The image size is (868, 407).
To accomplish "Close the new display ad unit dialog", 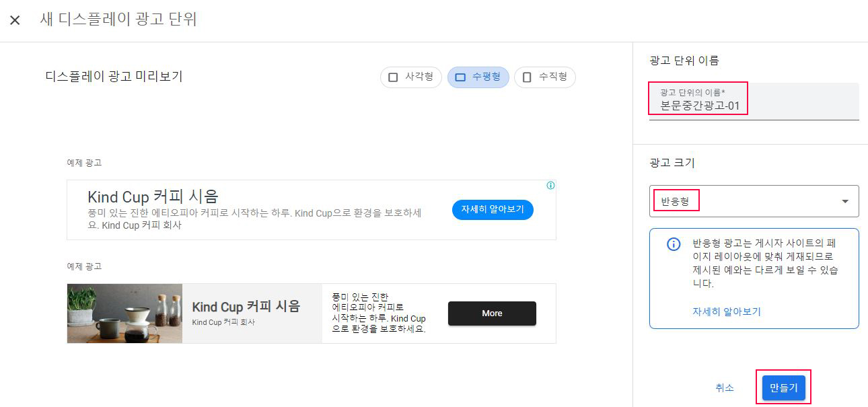I will pos(15,20).
